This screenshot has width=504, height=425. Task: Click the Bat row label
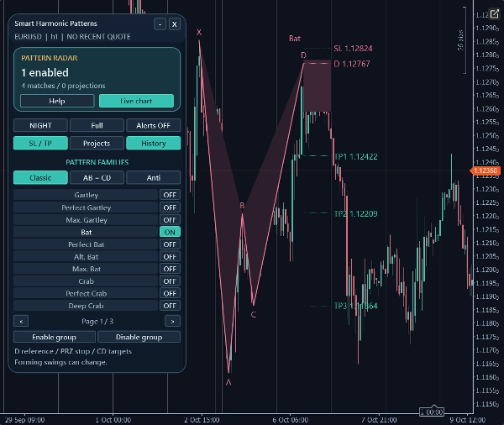pyautogui.click(x=86, y=232)
